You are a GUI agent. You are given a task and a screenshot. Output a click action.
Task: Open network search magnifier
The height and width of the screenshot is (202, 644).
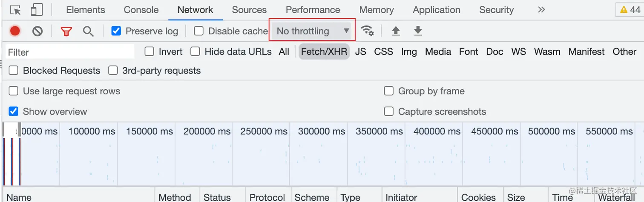point(88,31)
